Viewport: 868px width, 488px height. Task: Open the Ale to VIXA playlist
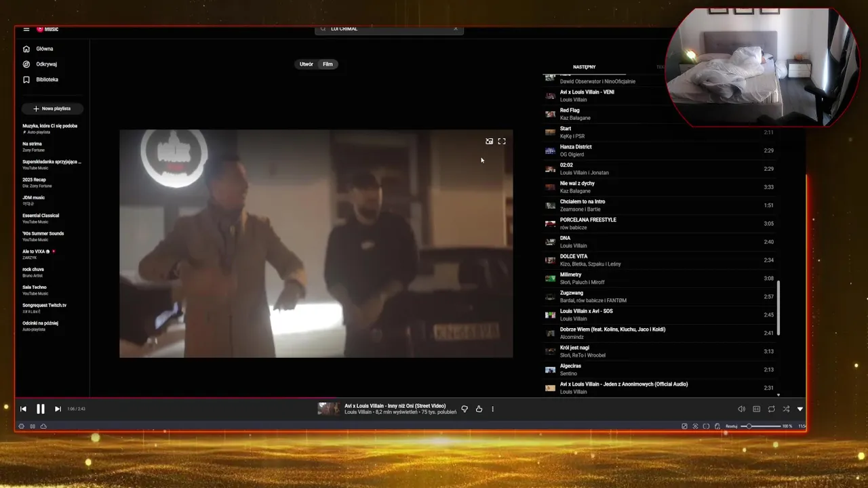pos(39,254)
